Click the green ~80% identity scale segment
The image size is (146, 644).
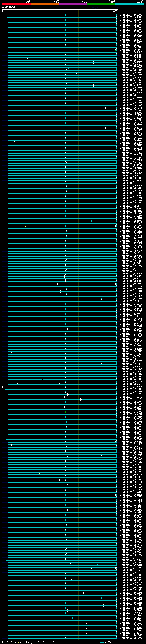click(101, 4)
